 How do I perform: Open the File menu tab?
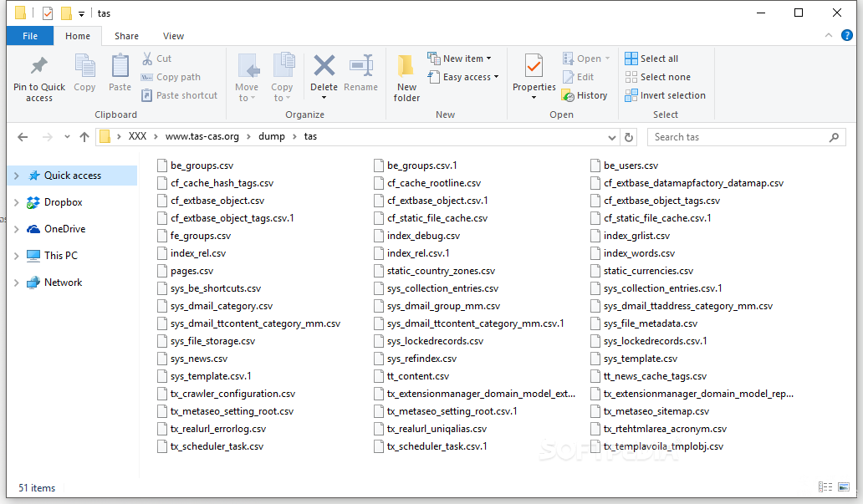pos(30,36)
